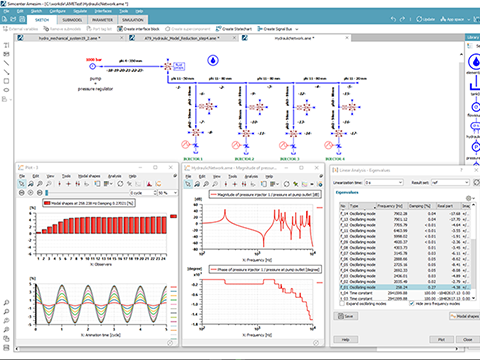Click Create Statechart
480x360 pixels.
tap(234, 29)
